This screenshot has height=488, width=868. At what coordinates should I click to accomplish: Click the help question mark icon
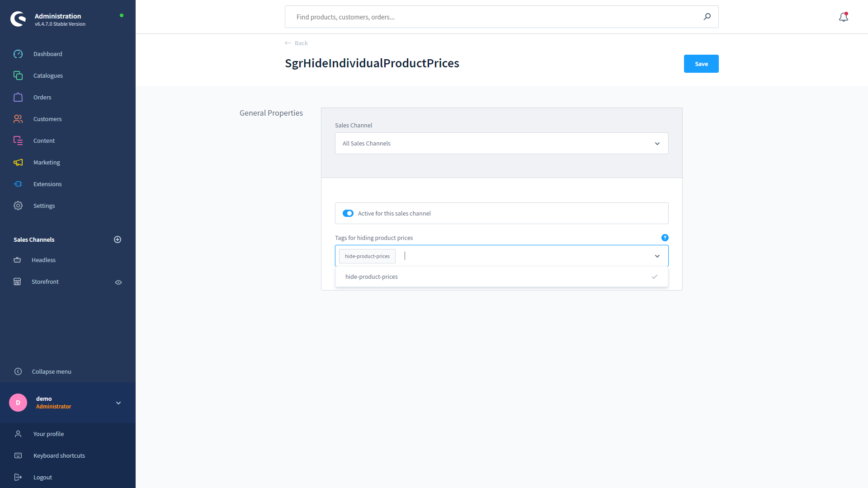tap(665, 238)
